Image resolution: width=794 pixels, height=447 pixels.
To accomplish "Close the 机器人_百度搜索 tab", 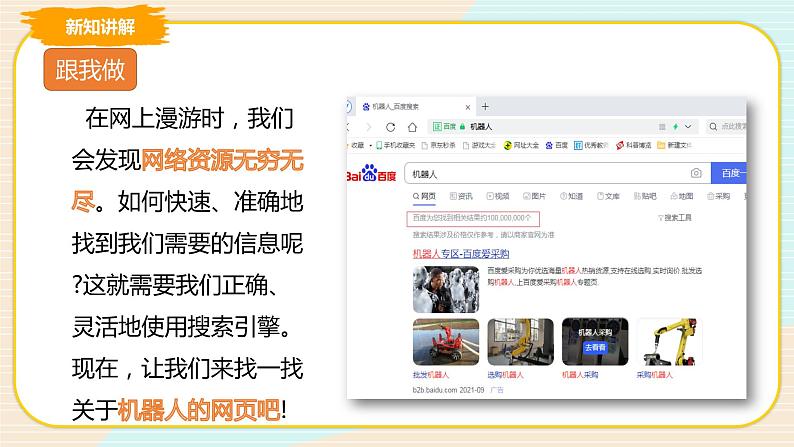I will point(467,106).
